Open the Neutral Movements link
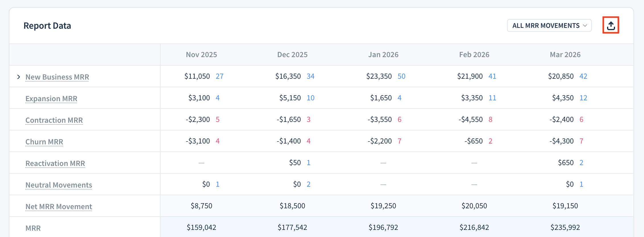Screen dimensions: 644x237 coord(59,185)
